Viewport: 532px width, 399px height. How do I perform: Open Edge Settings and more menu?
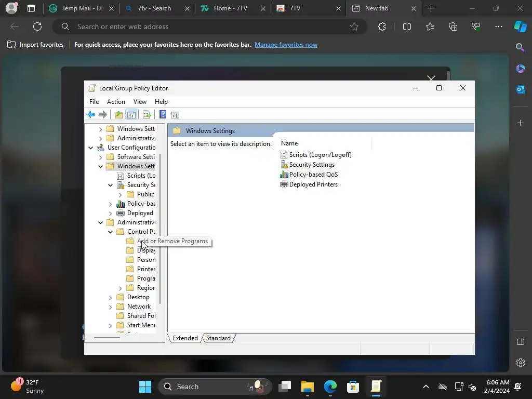[x=498, y=26]
